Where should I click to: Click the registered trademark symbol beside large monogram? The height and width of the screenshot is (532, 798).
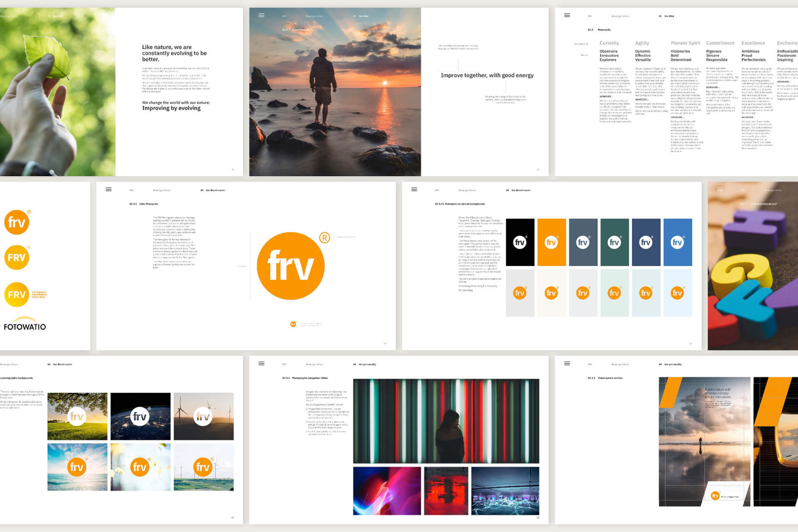pos(325,238)
